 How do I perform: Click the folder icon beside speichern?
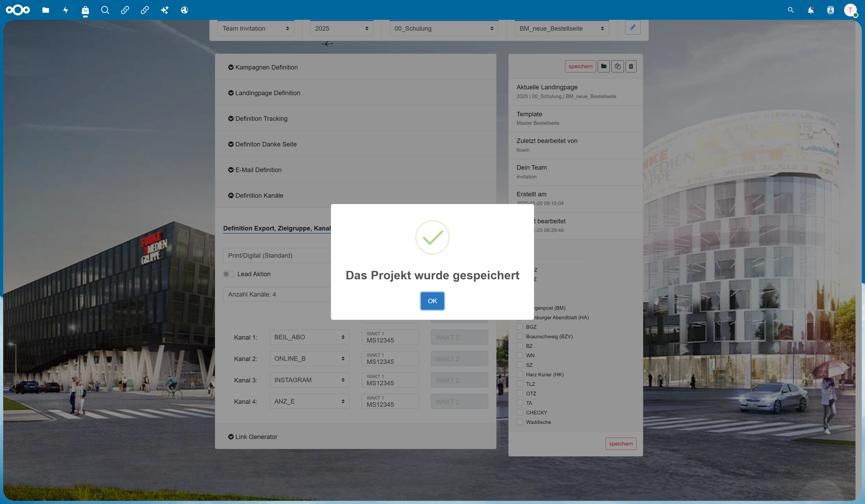(x=604, y=66)
